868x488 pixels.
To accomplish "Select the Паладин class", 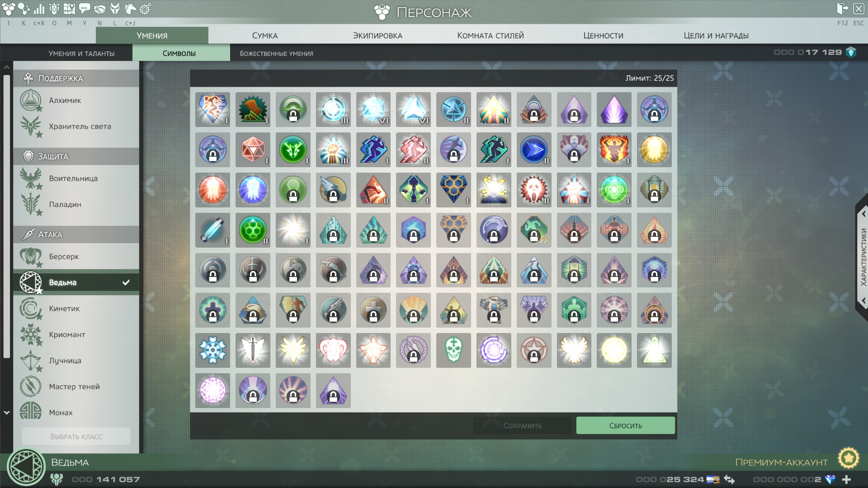I will point(76,205).
